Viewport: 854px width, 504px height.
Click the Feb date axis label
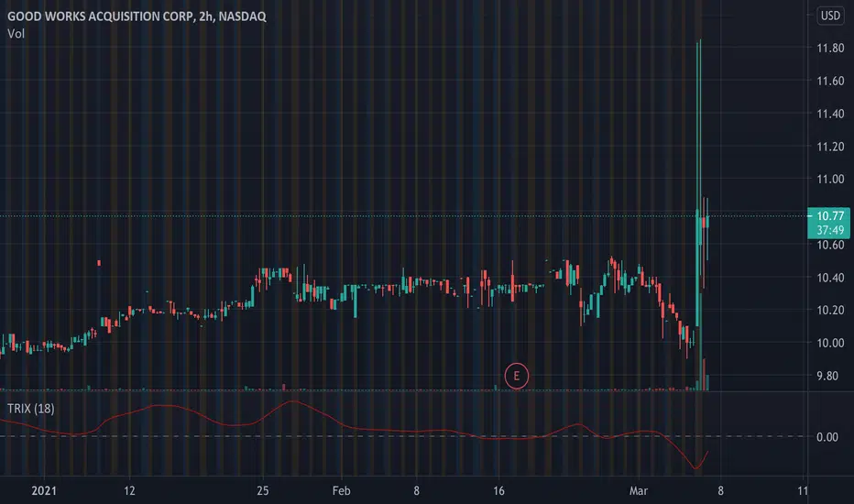click(x=342, y=491)
